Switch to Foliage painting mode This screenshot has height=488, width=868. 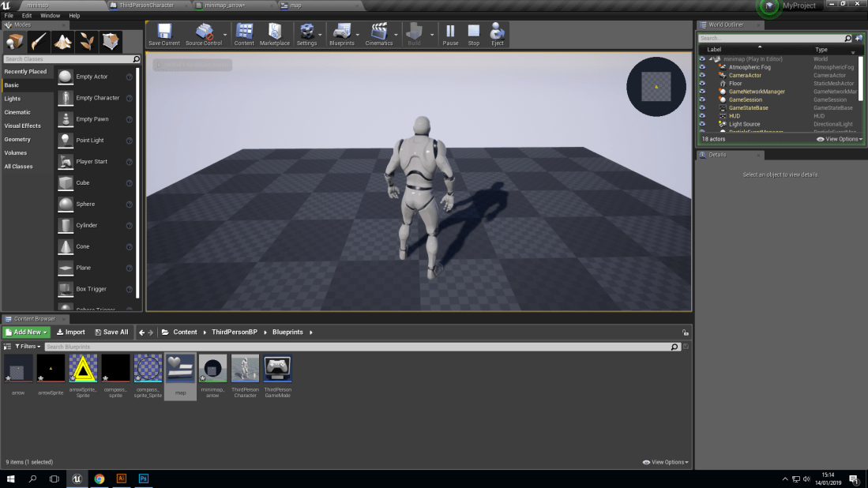pyautogui.click(x=86, y=41)
